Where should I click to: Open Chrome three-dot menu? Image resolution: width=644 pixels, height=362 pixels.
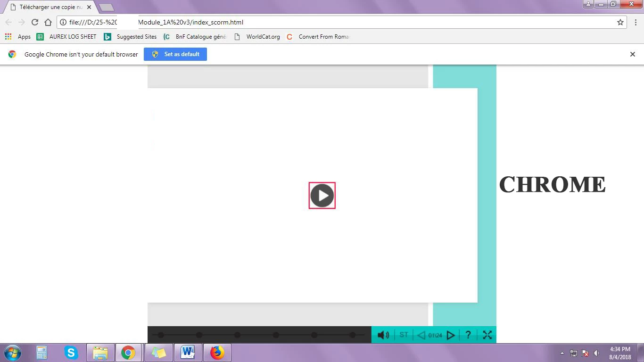[636, 22]
